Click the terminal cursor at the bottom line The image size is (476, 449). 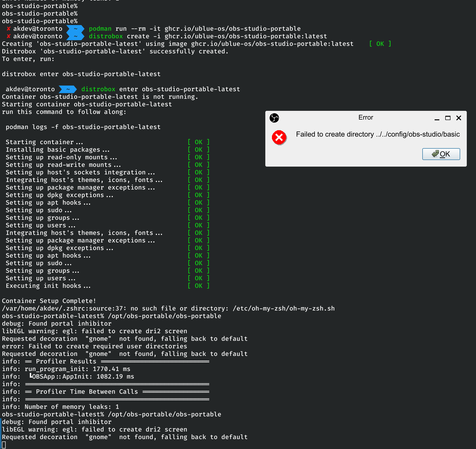click(x=4, y=445)
